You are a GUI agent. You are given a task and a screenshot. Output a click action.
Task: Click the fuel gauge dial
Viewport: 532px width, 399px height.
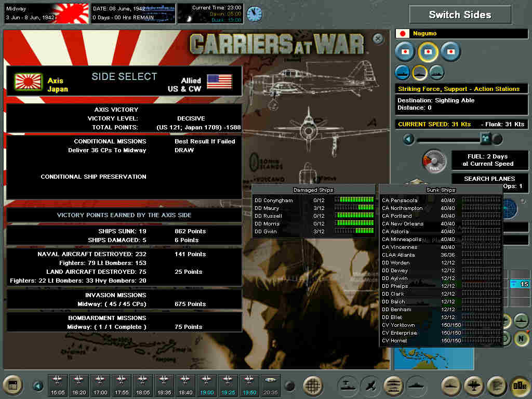[434, 161]
